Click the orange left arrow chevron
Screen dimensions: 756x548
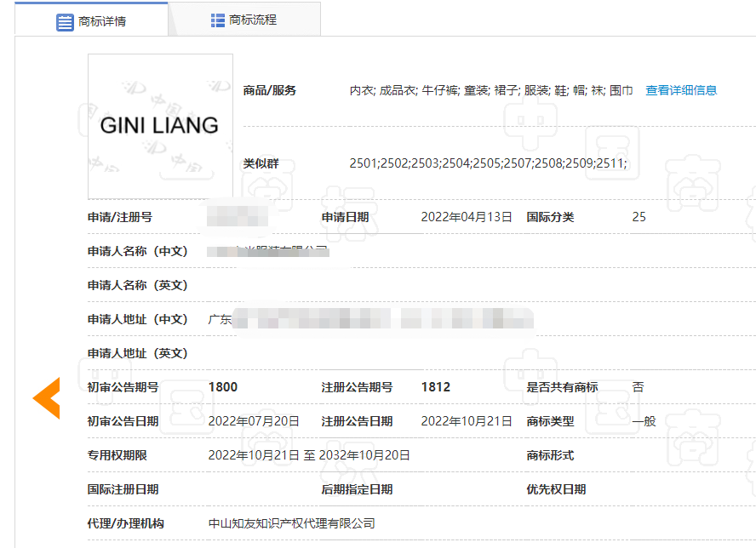tap(47, 398)
